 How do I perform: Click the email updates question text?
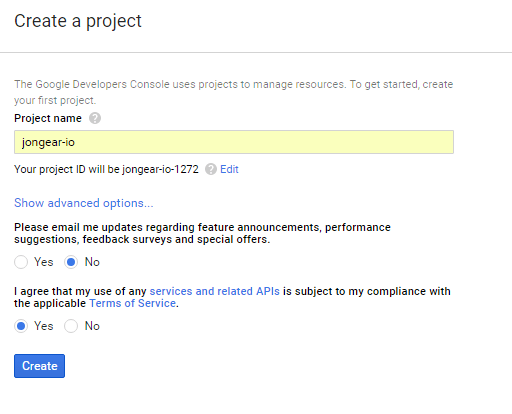(x=202, y=233)
